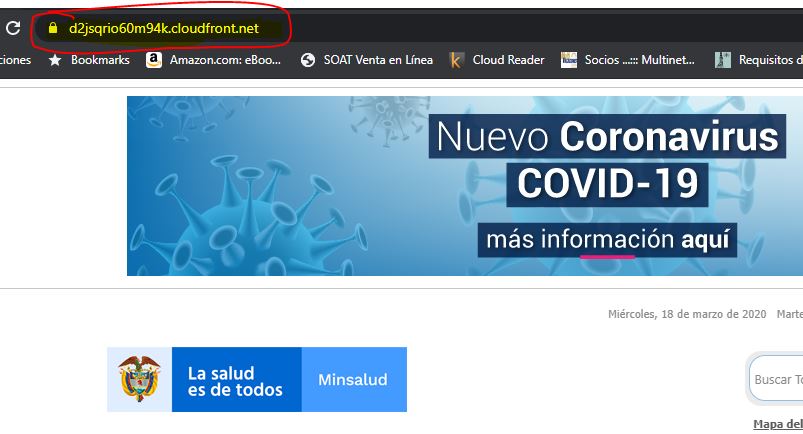Click the Requisitos bookmark favicon
The image size is (803, 434).
(x=723, y=60)
